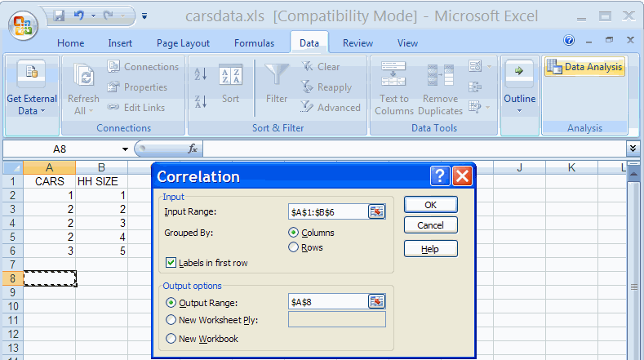
Task: Select the New Workbook radio option
Action: pyautogui.click(x=171, y=338)
